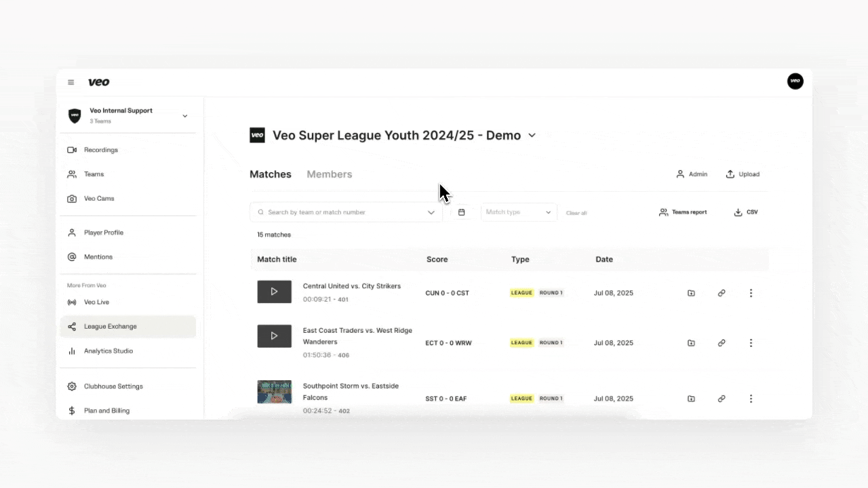The image size is (868, 488).
Task: Copy link icon for East Coast Traders row
Action: coord(722,343)
